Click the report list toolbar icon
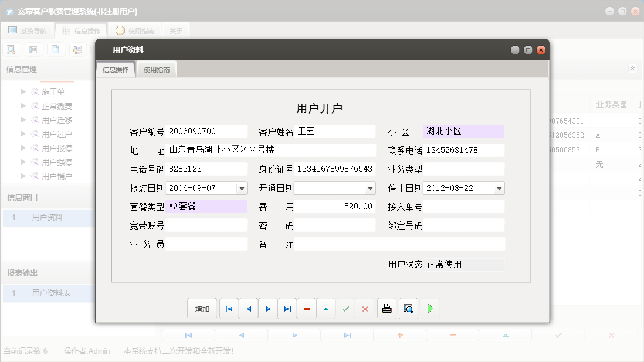 point(33,49)
